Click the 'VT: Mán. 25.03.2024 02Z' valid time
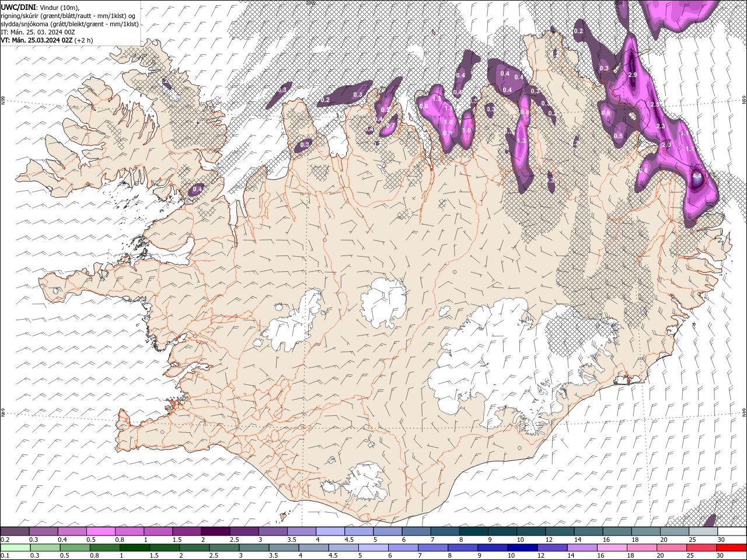The image size is (747, 560). tap(37, 40)
